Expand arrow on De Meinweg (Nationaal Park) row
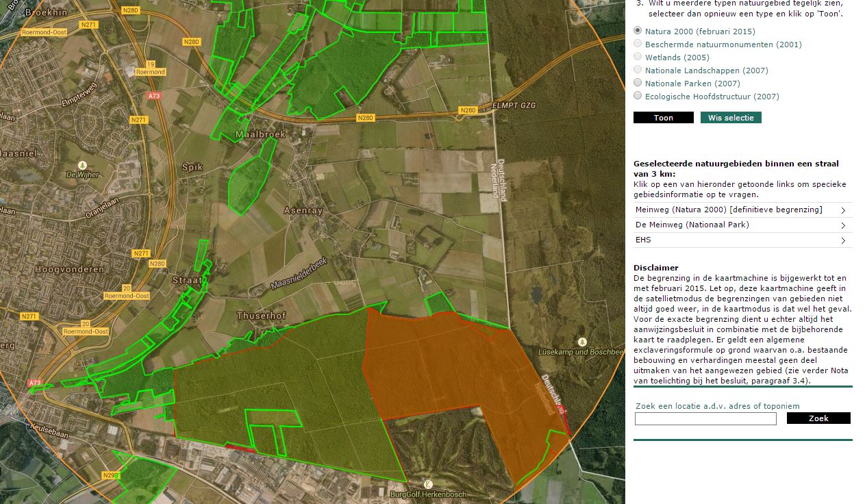Image resolution: width=865 pixels, height=504 pixels. [843, 225]
